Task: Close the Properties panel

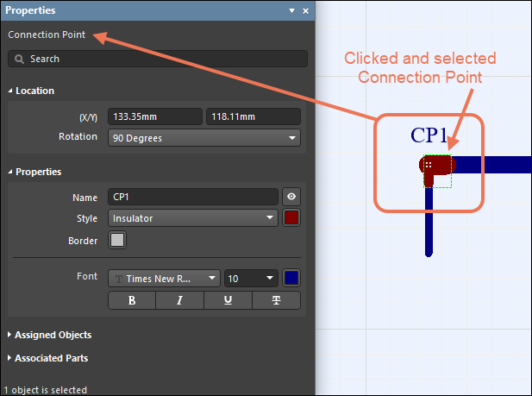Action: pos(305,11)
